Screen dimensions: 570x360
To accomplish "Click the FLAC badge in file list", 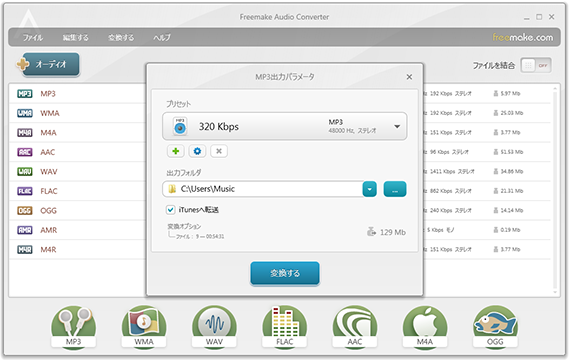I will [x=25, y=191].
